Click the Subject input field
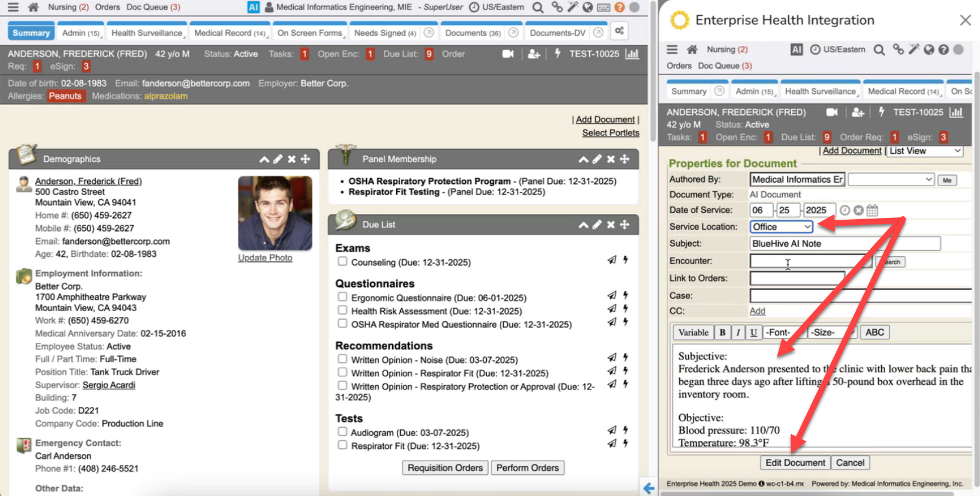Image resolution: width=980 pixels, height=496 pixels. click(845, 243)
